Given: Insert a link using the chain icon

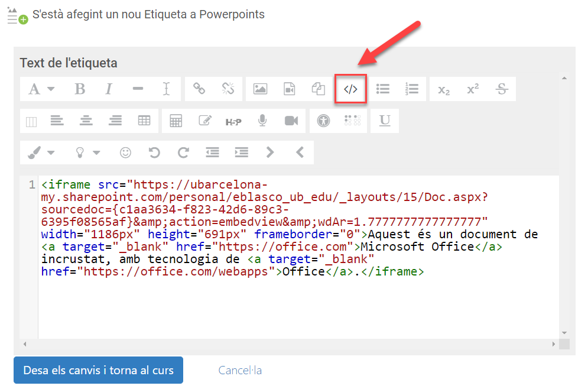Looking at the screenshot, I should click(x=199, y=89).
